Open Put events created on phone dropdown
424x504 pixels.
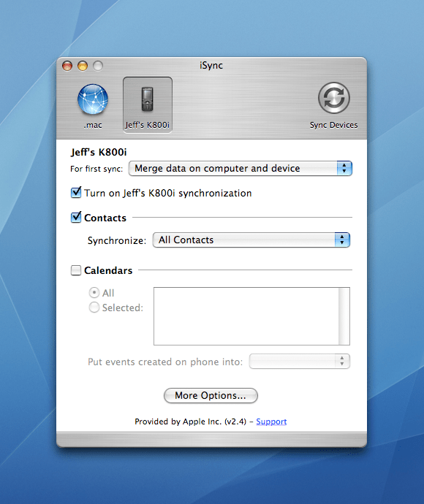[300, 362]
